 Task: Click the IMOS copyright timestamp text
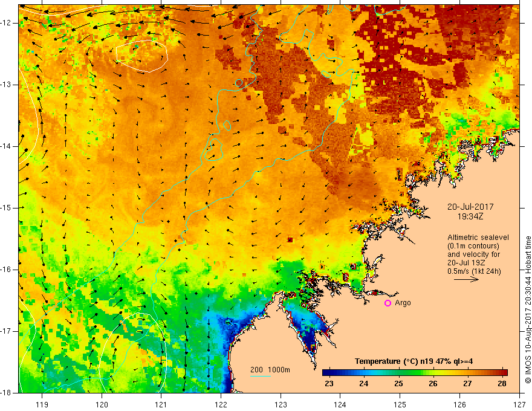528,309
